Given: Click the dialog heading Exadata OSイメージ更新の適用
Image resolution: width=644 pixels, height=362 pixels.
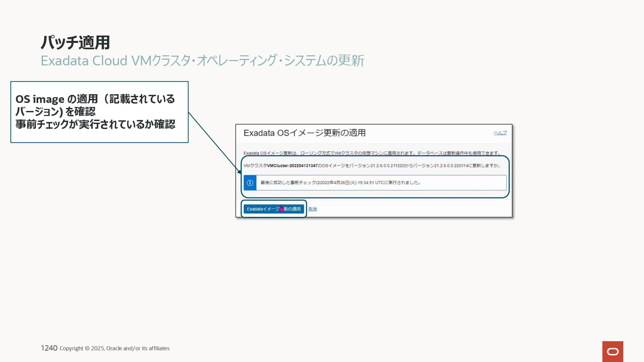Looking at the screenshot, I should (x=304, y=133).
